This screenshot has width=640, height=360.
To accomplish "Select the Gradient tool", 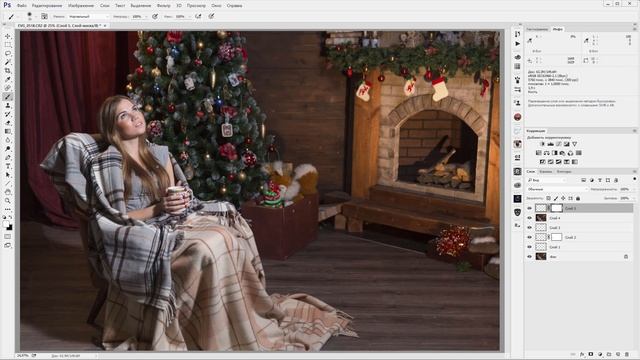I will (8, 131).
